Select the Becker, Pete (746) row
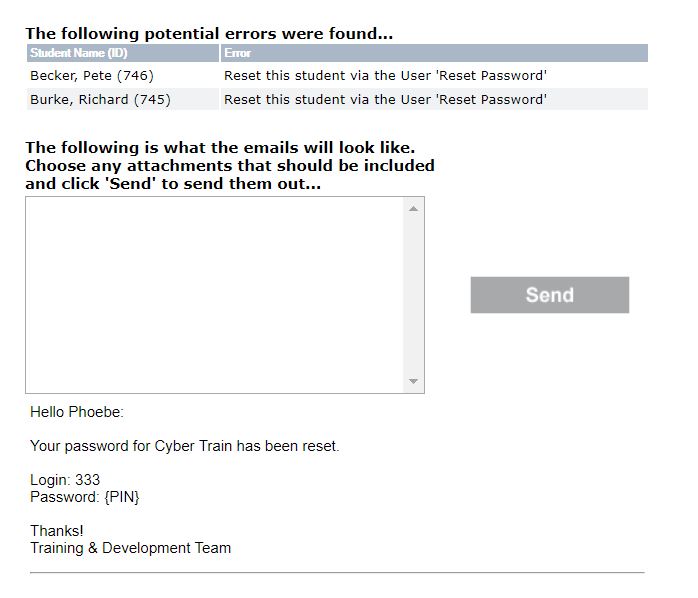698x598 pixels. click(x=337, y=76)
